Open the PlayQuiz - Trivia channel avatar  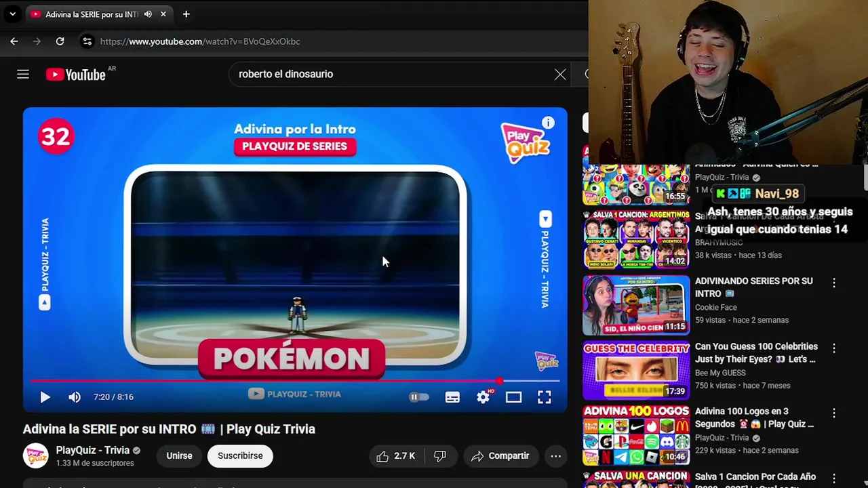coord(36,456)
